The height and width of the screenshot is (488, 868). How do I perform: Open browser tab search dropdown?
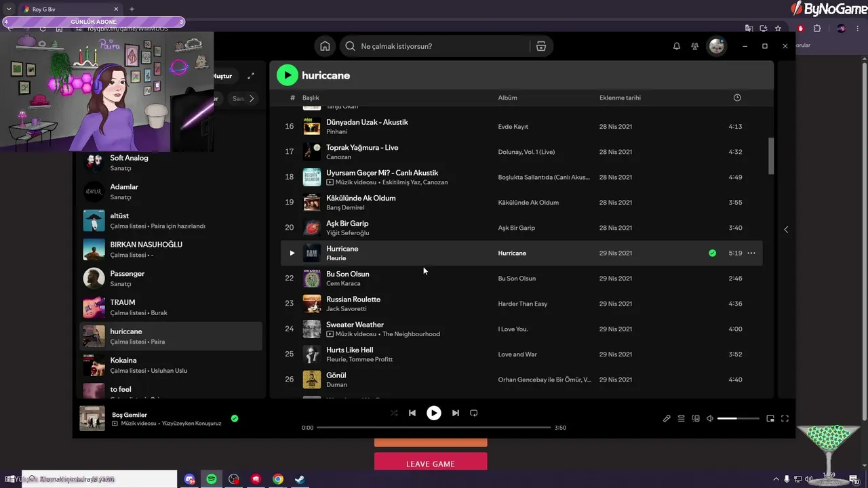[x=8, y=9]
